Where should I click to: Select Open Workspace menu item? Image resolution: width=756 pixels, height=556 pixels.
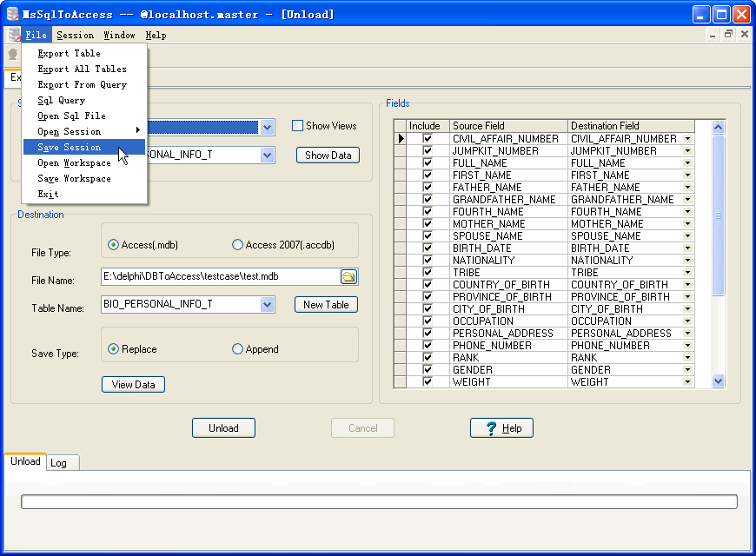pyautogui.click(x=84, y=162)
